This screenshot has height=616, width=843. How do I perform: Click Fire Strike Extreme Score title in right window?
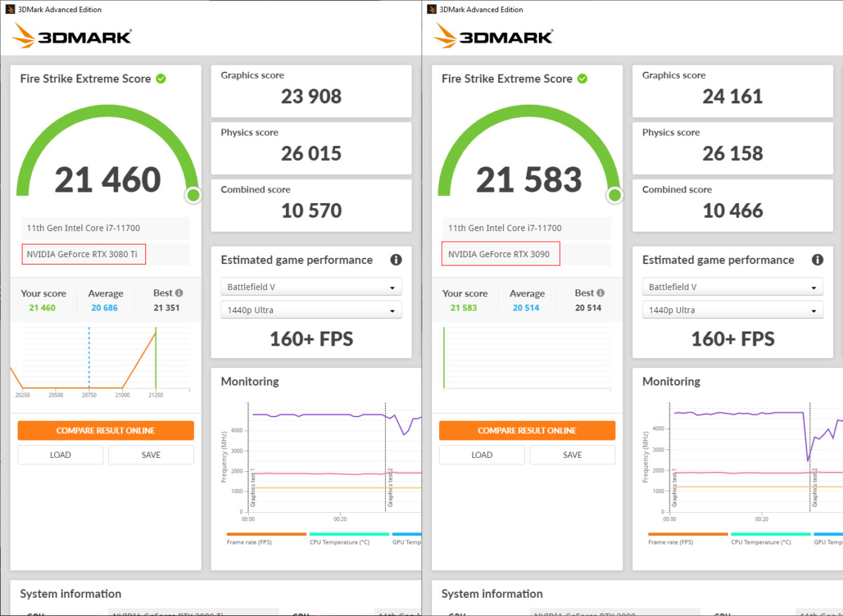tap(507, 79)
